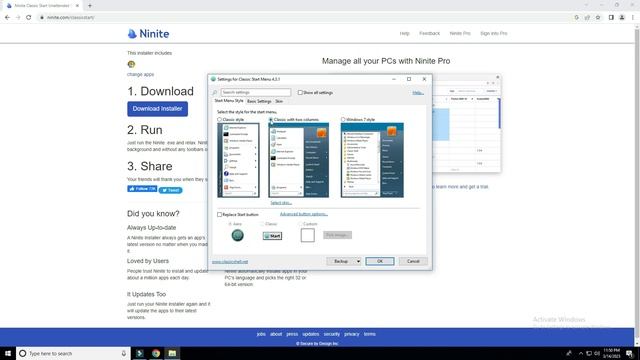Viewport: 640px width, 360px height.
Task: Bookmark this page with the star icon
Action: [x=598, y=18]
